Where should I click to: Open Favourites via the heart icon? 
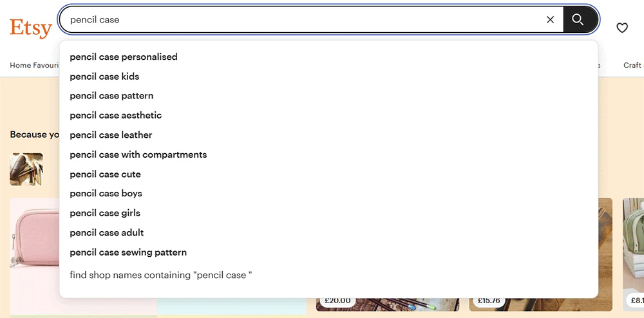tap(621, 28)
